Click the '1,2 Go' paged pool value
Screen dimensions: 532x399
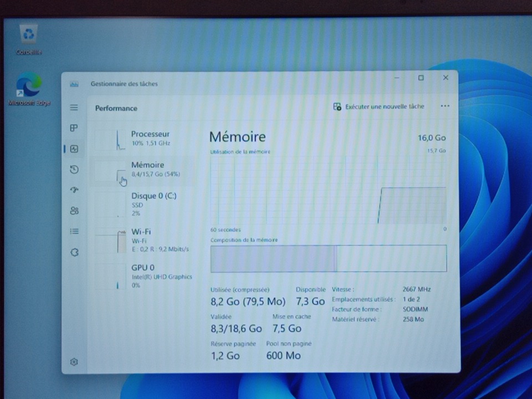click(x=226, y=356)
